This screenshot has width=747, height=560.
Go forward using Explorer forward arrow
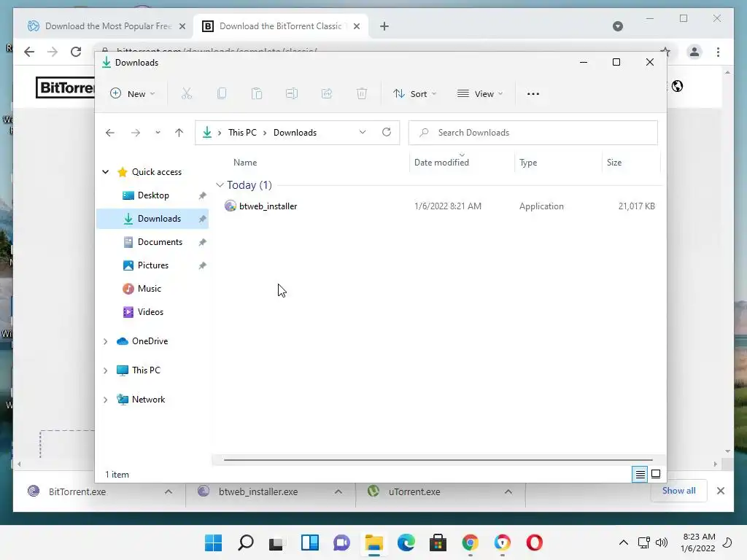click(136, 133)
